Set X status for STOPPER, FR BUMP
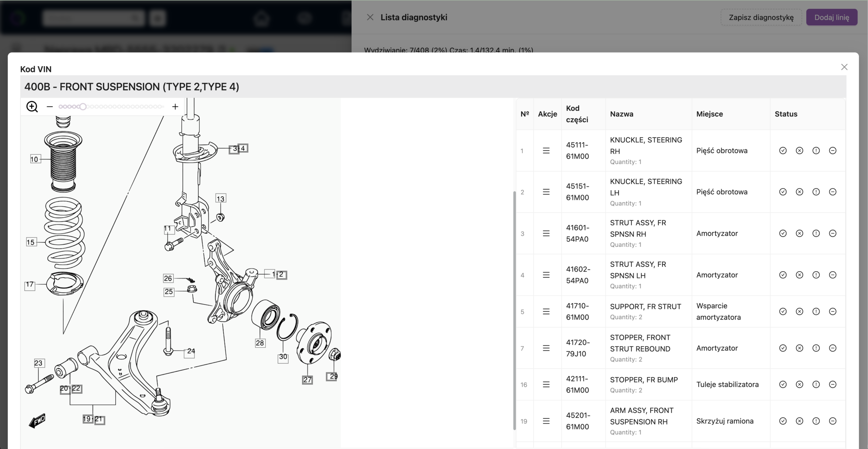Viewport: 868px width, 449px height. tap(800, 385)
